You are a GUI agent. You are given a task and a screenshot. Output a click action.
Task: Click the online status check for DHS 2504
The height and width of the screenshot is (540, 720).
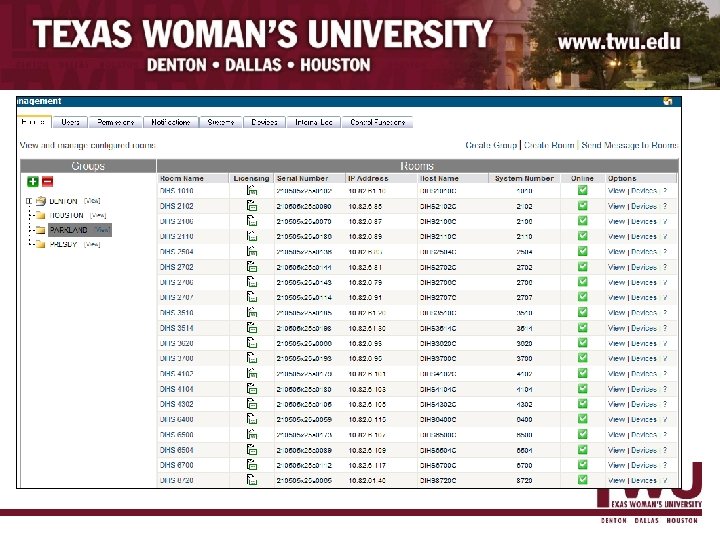coord(582,251)
